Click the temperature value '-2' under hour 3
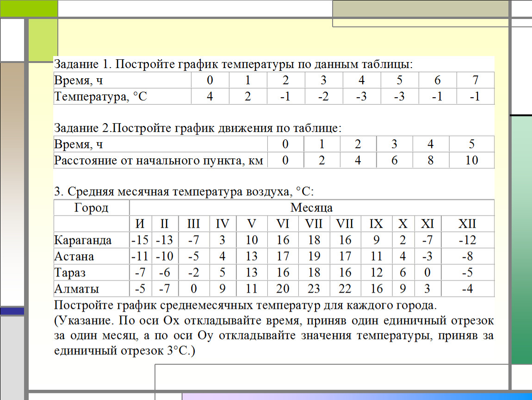The height and width of the screenshot is (400, 532). 323,96
